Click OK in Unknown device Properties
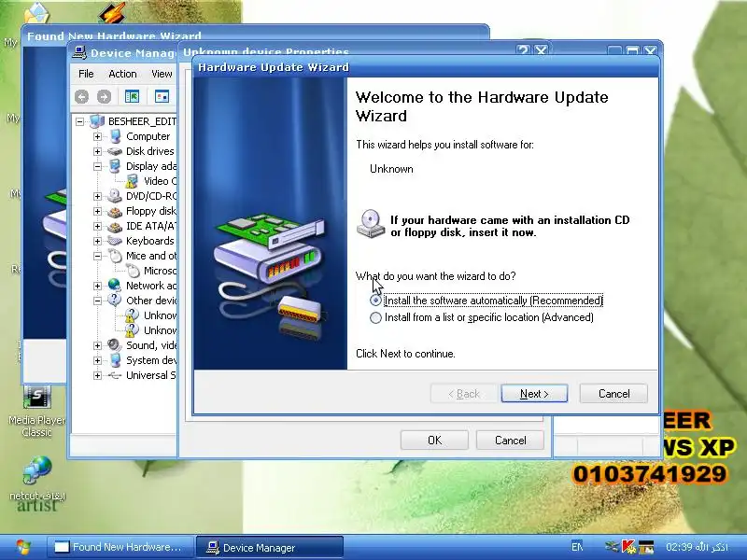Screen dimensions: 747x560 coord(434,440)
